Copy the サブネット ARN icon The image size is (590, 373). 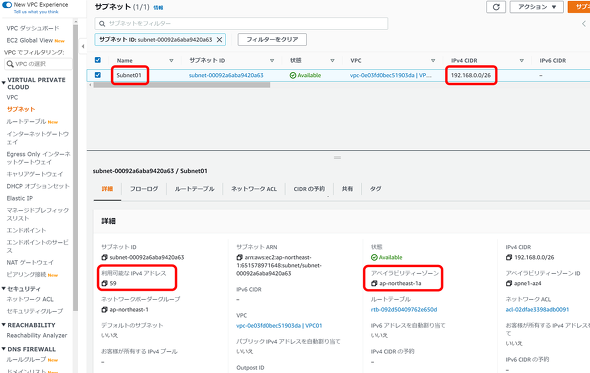click(x=239, y=257)
